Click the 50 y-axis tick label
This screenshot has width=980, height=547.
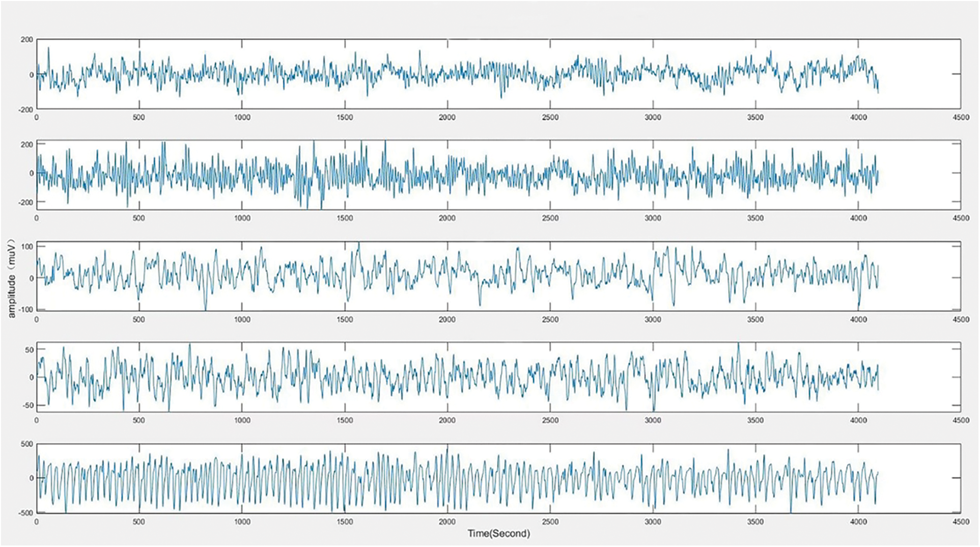coord(29,350)
